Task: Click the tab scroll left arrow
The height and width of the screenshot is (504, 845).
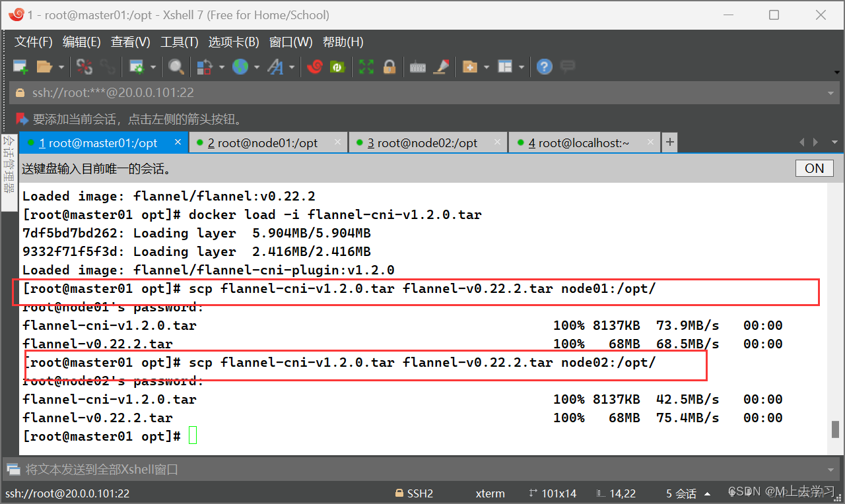Action: [x=802, y=142]
